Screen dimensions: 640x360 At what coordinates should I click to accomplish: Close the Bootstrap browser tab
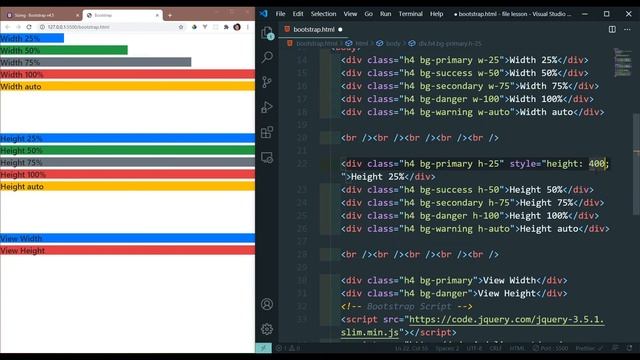click(157, 15)
